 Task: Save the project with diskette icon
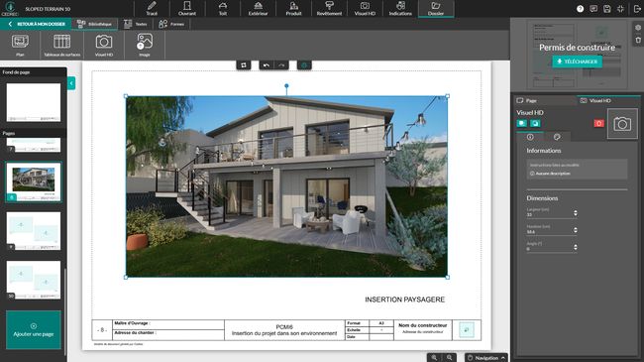pyautogui.click(x=607, y=9)
